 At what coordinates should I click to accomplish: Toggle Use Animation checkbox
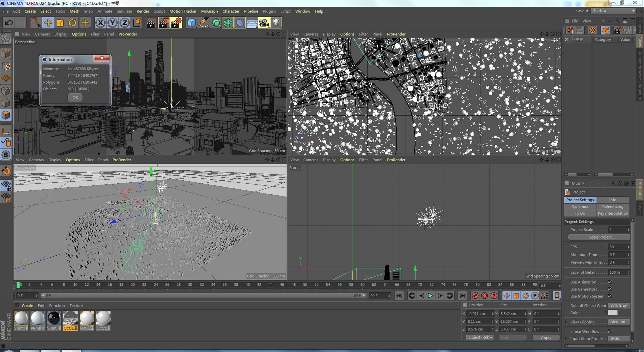610,282
